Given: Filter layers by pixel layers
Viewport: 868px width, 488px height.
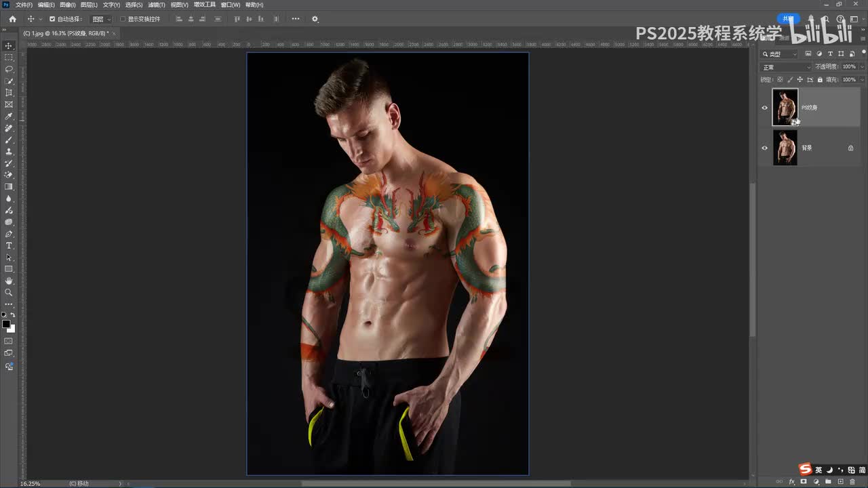Looking at the screenshot, I should click(808, 54).
